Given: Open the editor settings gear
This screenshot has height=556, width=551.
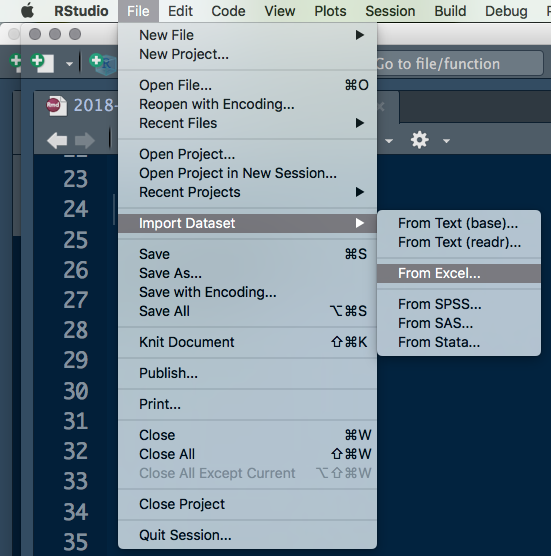Looking at the screenshot, I should (419, 140).
